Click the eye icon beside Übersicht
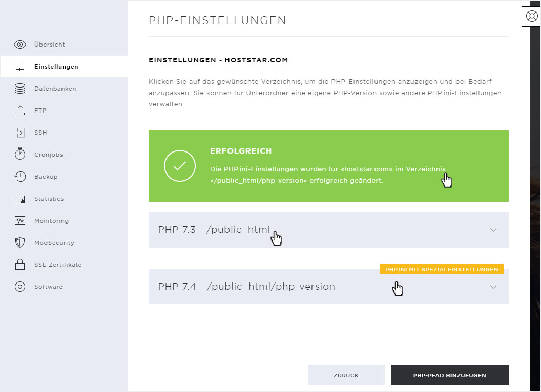Image resolution: width=541 pixels, height=392 pixels. [x=20, y=45]
